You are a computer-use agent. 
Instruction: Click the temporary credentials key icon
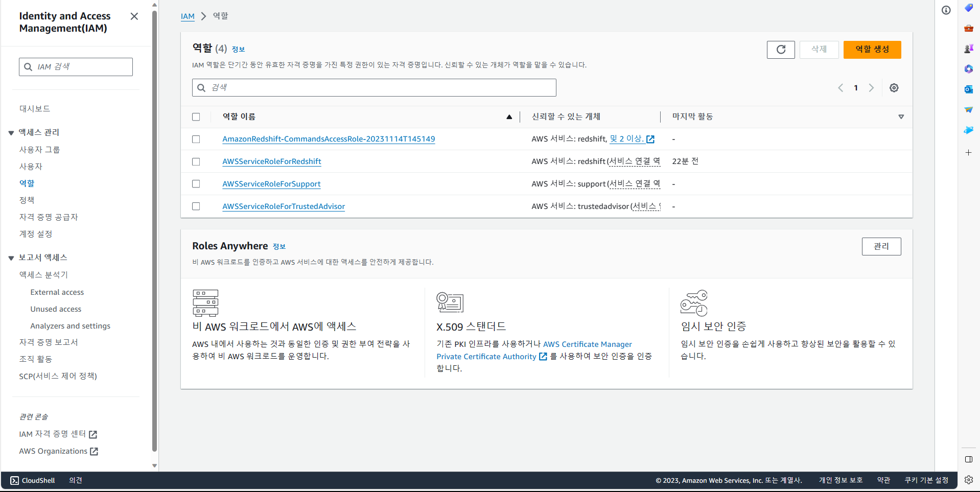(694, 303)
